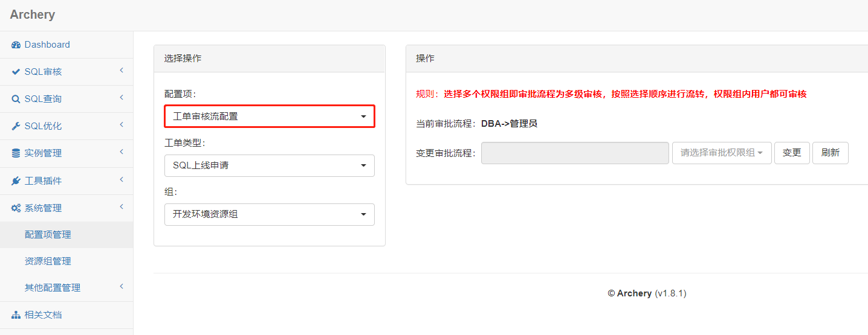
Task: Open the 组 resource group dropdown
Action: coord(270,214)
